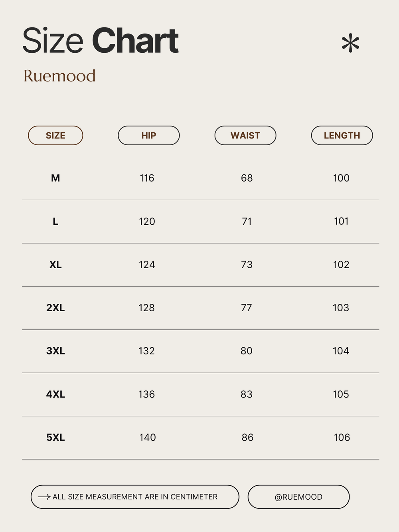
Task: Select the HIP column header pill
Action: coord(149,135)
